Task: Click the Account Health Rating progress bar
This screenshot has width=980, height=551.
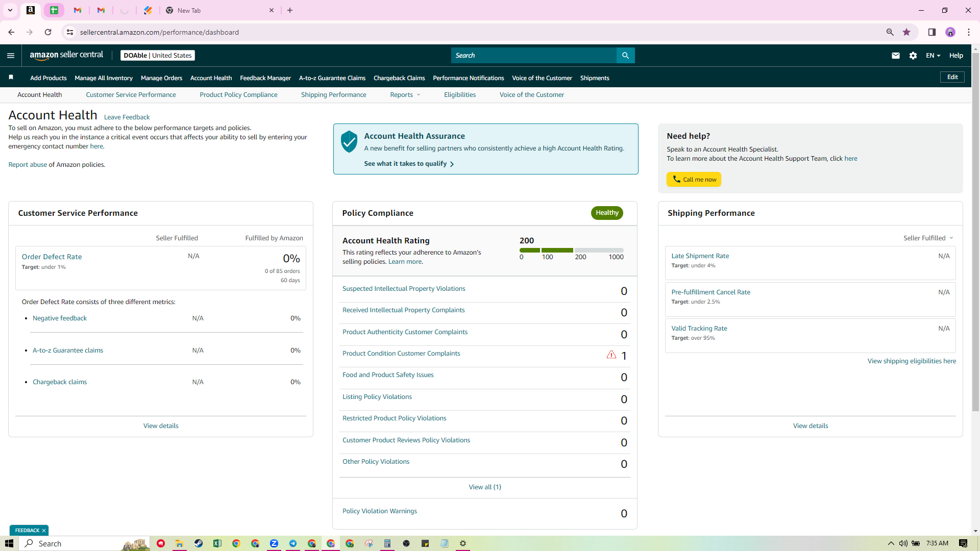Action: click(x=572, y=251)
